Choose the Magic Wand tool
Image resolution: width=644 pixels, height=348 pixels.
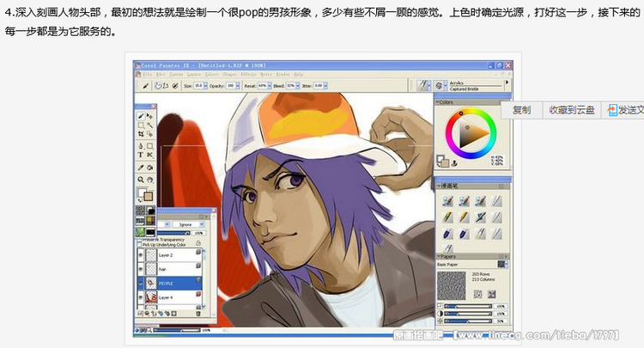[149, 125]
